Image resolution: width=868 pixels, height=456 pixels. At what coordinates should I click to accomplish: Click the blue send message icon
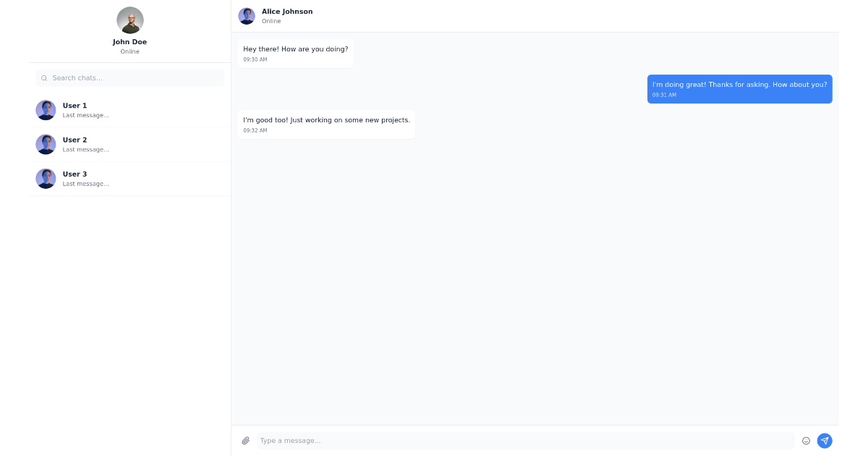pyautogui.click(x=825, y=441)
